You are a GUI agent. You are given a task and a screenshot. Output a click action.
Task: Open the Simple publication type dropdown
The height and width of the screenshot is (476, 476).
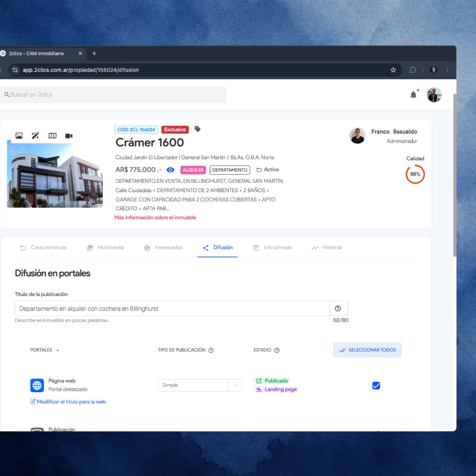(x=200, y=385)
